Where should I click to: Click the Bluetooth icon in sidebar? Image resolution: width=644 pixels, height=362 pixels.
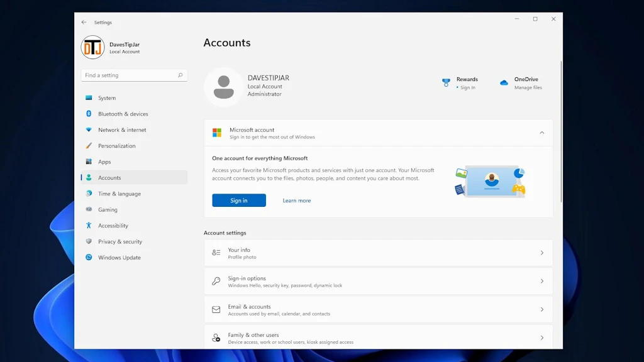click(x=89, y=114)
